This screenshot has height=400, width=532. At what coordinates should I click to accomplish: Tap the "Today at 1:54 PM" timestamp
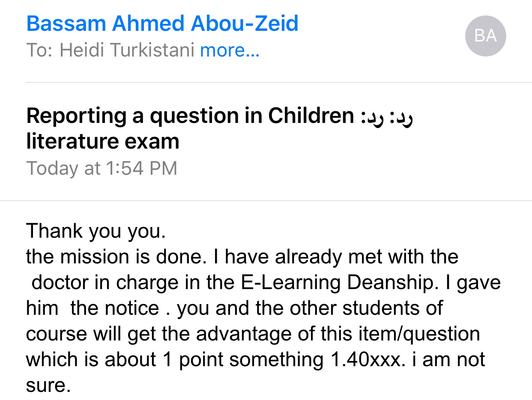point(102,168)
